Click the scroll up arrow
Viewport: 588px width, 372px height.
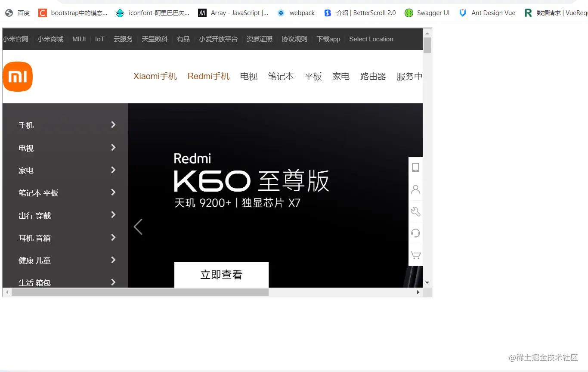pyautogui.click(x=427, y=33)
